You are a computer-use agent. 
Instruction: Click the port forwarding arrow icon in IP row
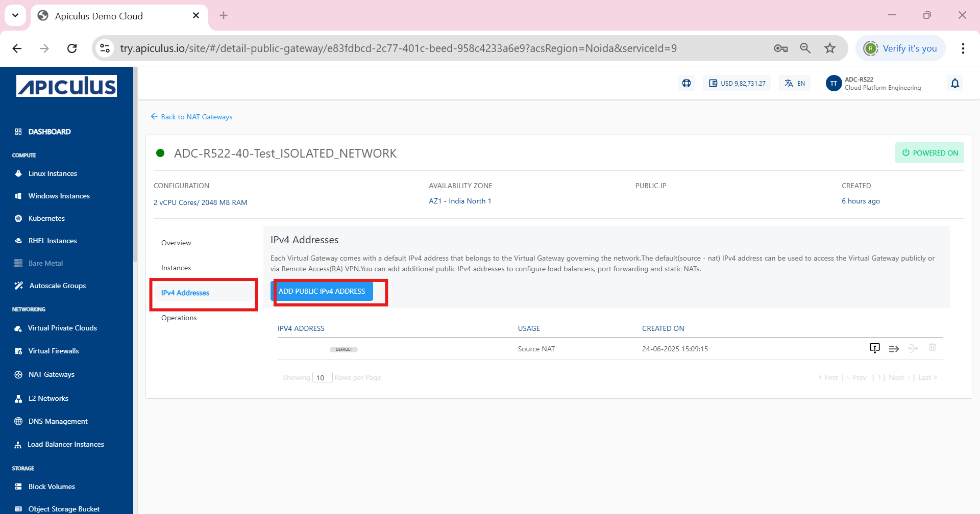coord(894,349)
